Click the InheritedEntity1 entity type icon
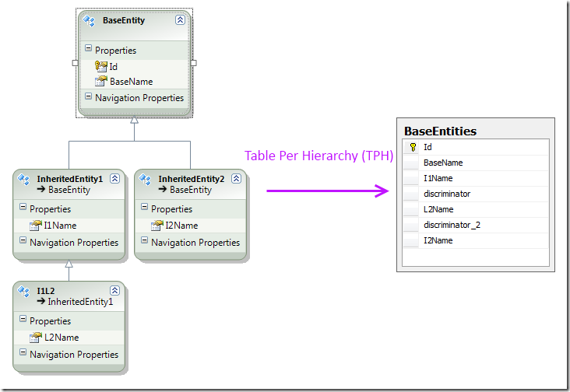 coord(23,180)
